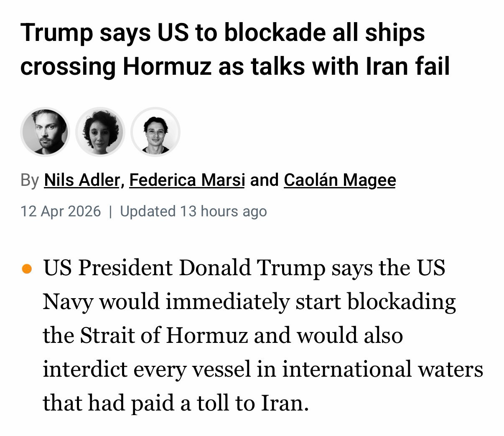Click 'blockading' in the summary paragraph
This screenshot has height=436, width=504.
[x=401, y=302]
